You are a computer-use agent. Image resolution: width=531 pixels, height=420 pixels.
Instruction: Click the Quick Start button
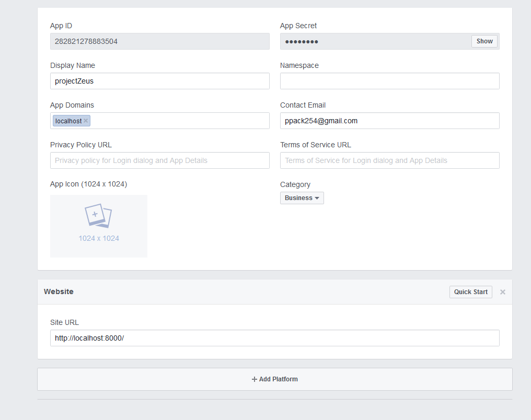coord(470,292)
